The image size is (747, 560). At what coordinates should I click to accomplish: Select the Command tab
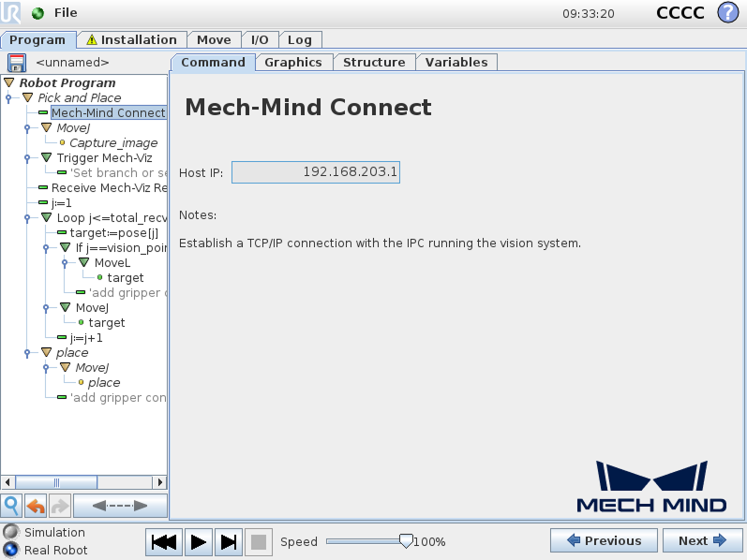213,63
